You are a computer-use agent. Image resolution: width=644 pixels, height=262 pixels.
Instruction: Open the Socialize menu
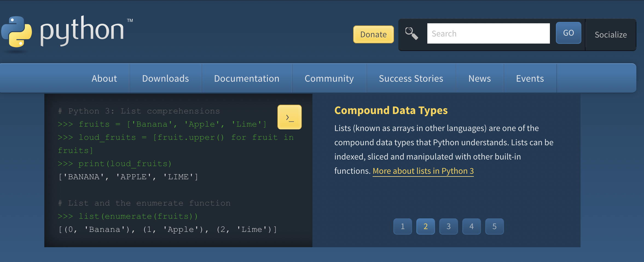click(x=611, y=35)
